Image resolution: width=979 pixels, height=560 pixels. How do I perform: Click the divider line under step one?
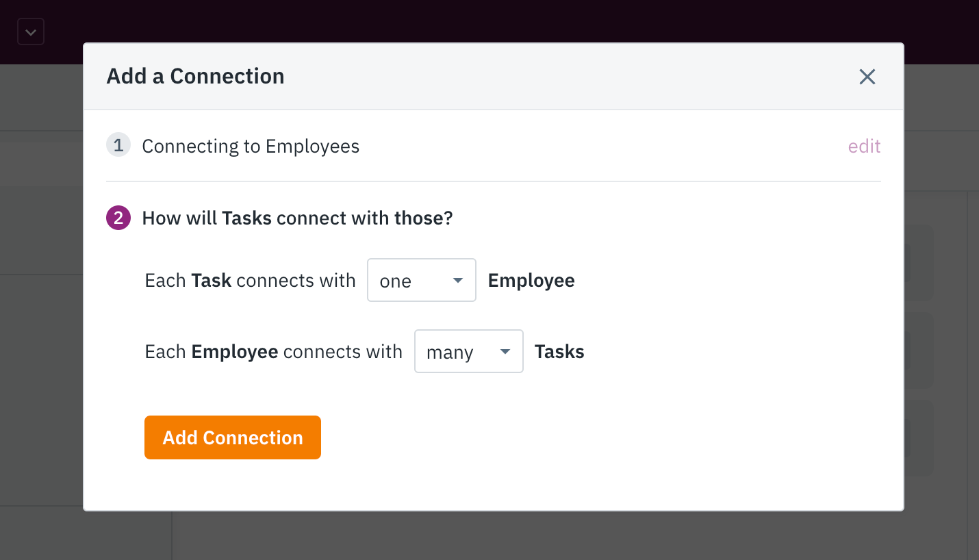[x=493, y=181]
